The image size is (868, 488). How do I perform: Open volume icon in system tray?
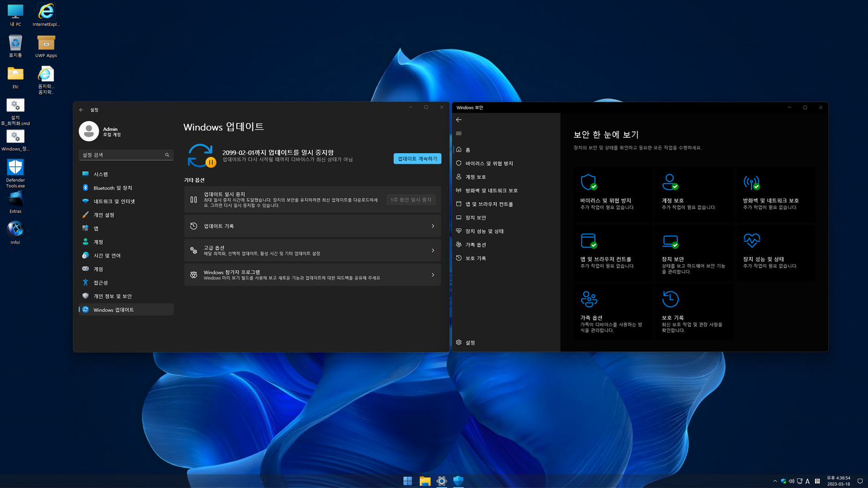[x=791, y=481]
